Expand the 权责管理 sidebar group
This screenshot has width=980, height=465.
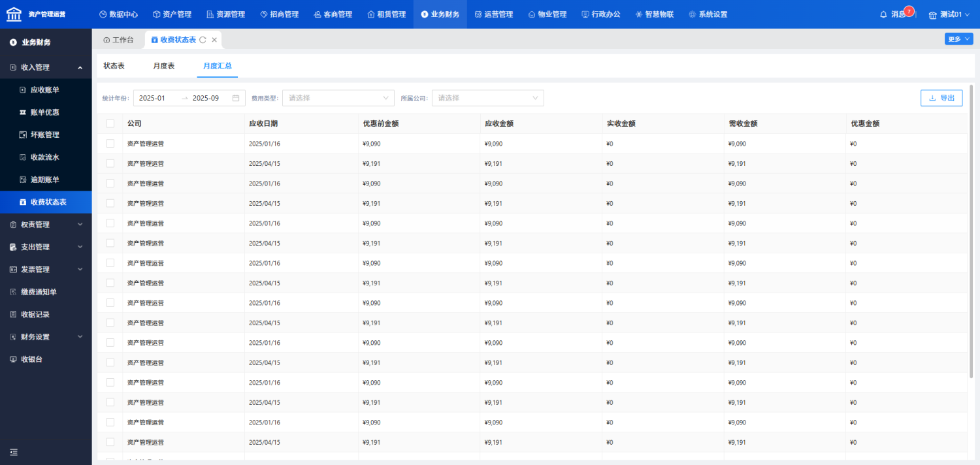coord(46,225)
